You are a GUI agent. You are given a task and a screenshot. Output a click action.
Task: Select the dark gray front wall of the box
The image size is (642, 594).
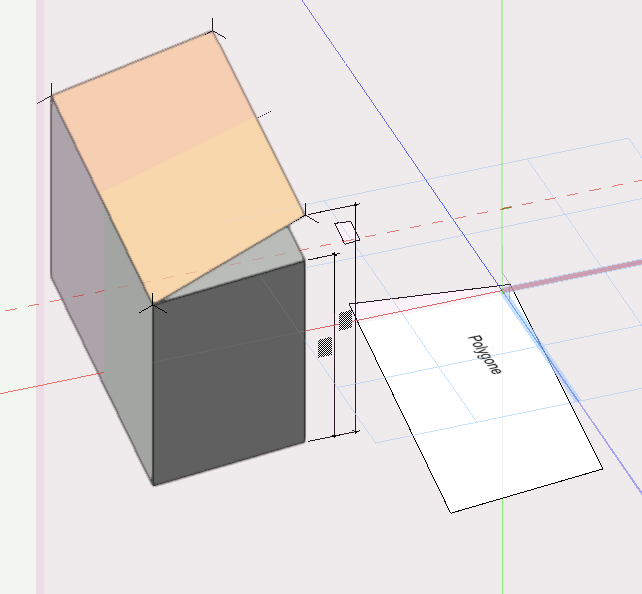click(x=230, y=370)
